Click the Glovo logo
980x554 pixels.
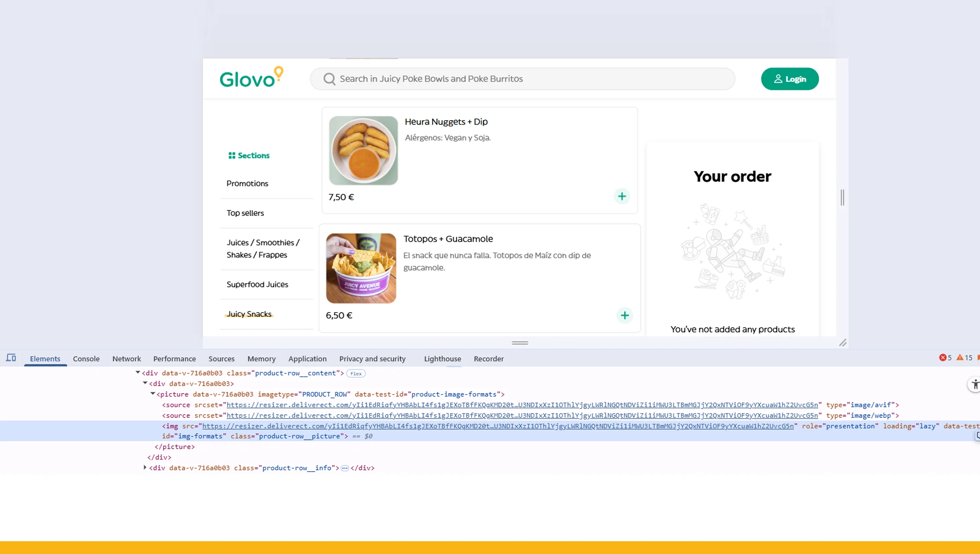click(251, 78)
